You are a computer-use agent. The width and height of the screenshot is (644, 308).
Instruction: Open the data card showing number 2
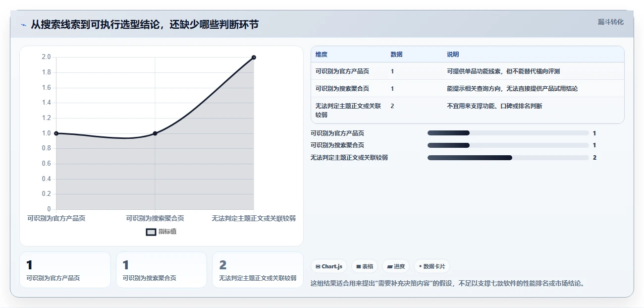(258, 270)
